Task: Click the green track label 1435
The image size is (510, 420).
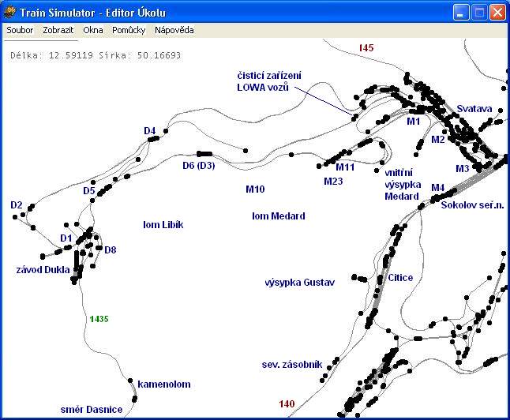Action: point(99,319)
